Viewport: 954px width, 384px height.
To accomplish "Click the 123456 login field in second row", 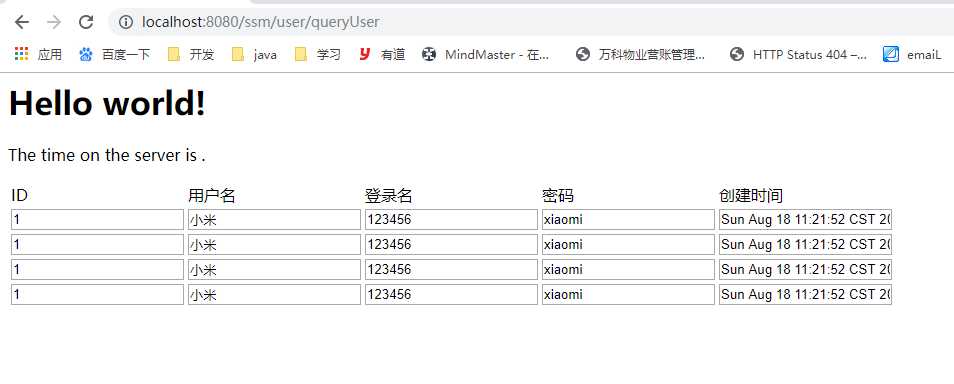I will (451, 245).
